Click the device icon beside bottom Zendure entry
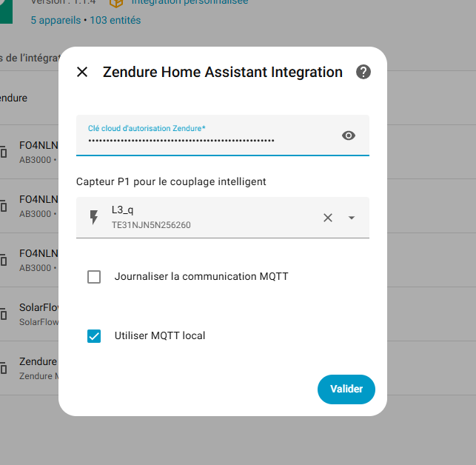The height and width of the screenshot is (465, 476). coord(4,368)
